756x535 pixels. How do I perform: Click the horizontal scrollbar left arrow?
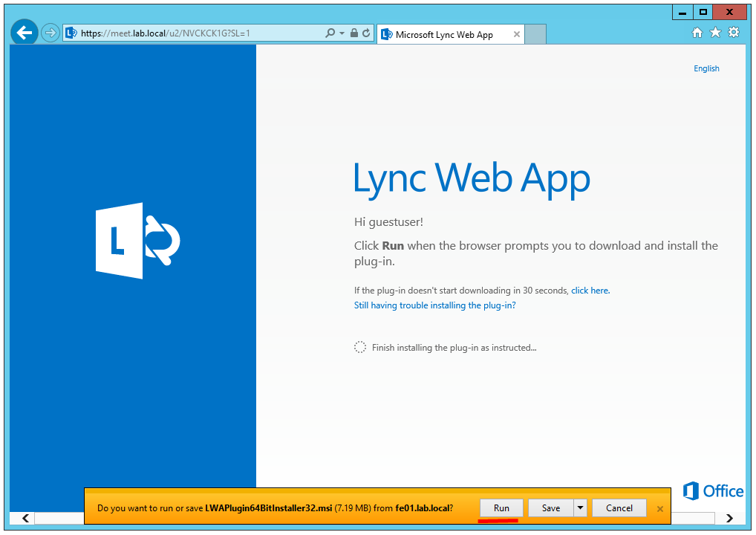coord(25,518)
